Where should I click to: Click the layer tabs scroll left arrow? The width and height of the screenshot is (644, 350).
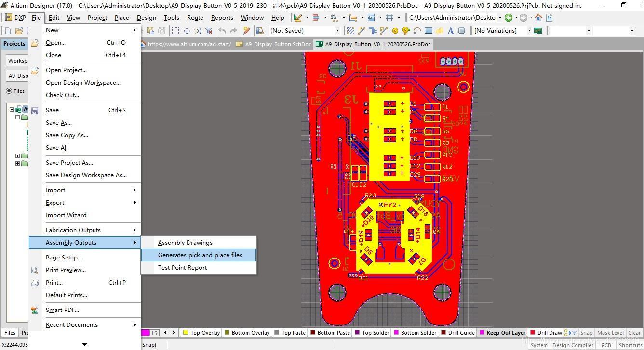tap(165, 333)
